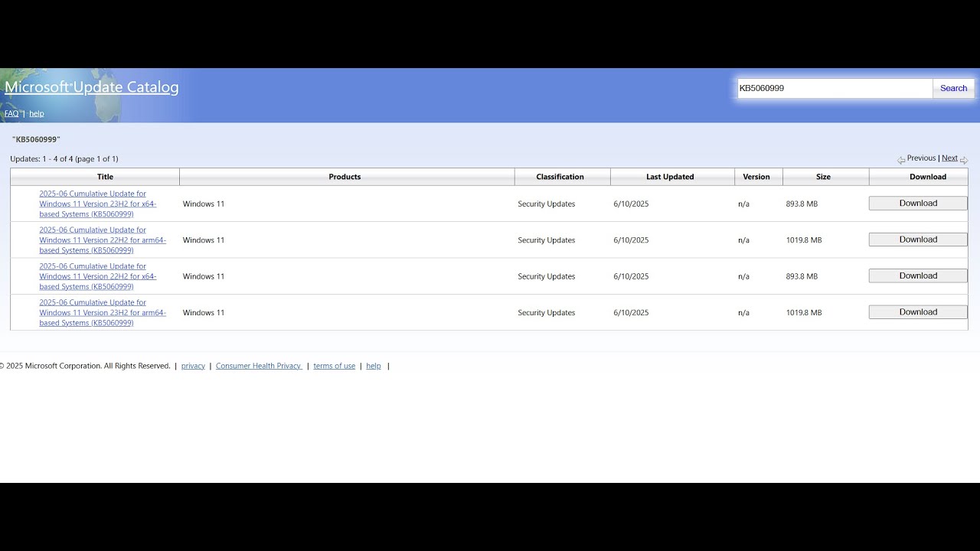
Task: Focus the KB5060999 search input field
Action: 835,88
